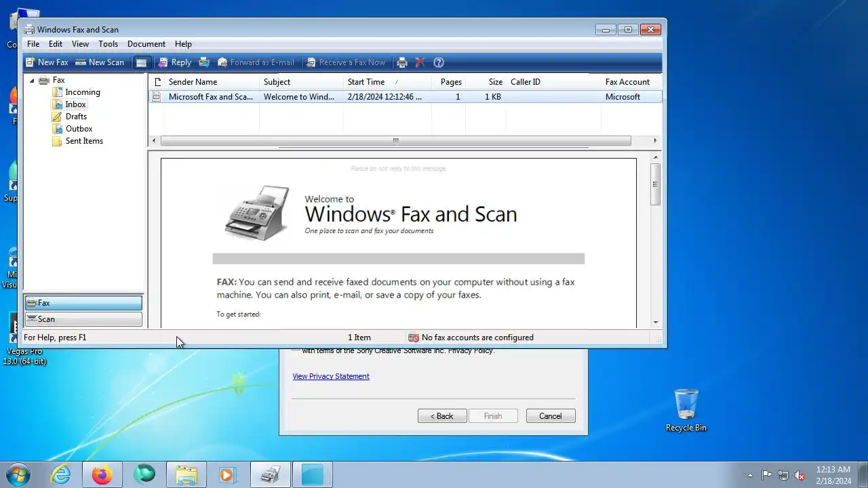Image resolution: width=868 pixels, height=488 pixels.
Task: Open the View menu
Action: [x=80, y=44]
